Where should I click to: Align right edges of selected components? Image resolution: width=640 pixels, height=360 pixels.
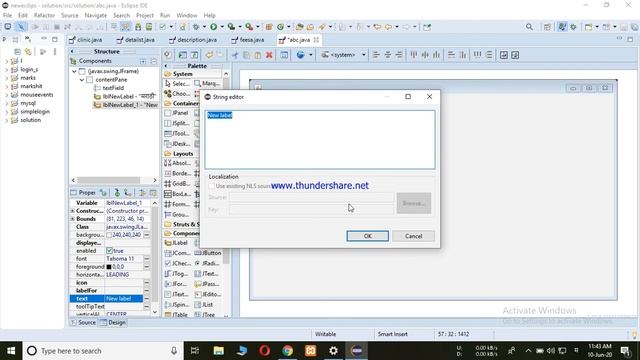399,55
